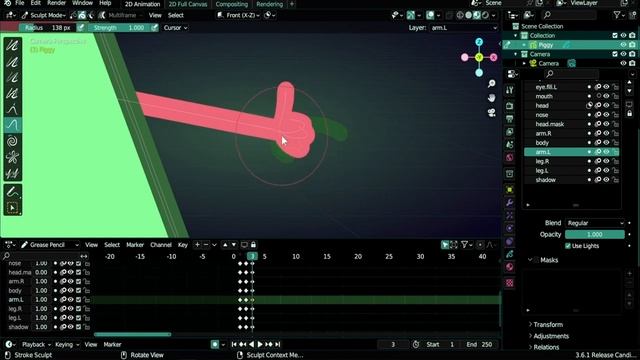Toggle the camera view icon

[491, 113]
